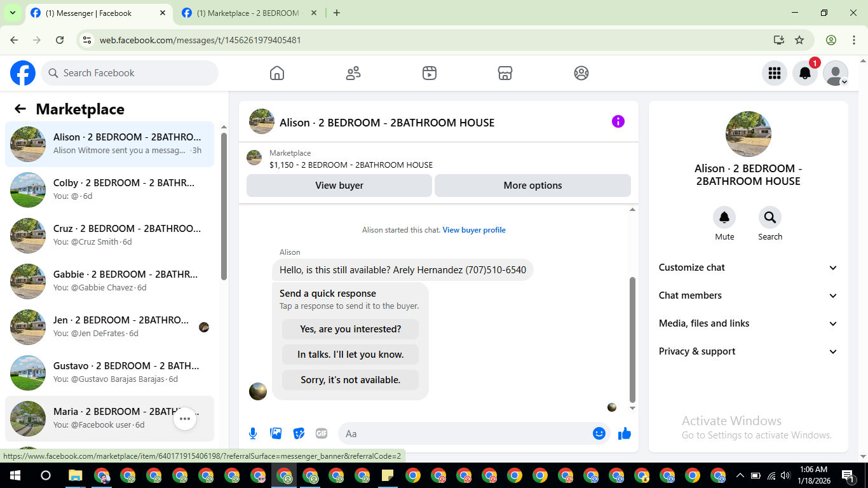Search in conversation with magnifier icon
868x488 pixels.
pyautogui.click(x=770, y=217)
